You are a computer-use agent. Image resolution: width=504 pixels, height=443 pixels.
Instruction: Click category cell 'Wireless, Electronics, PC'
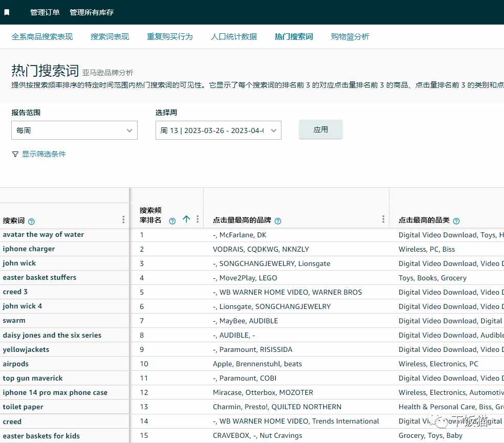[439, 364]
